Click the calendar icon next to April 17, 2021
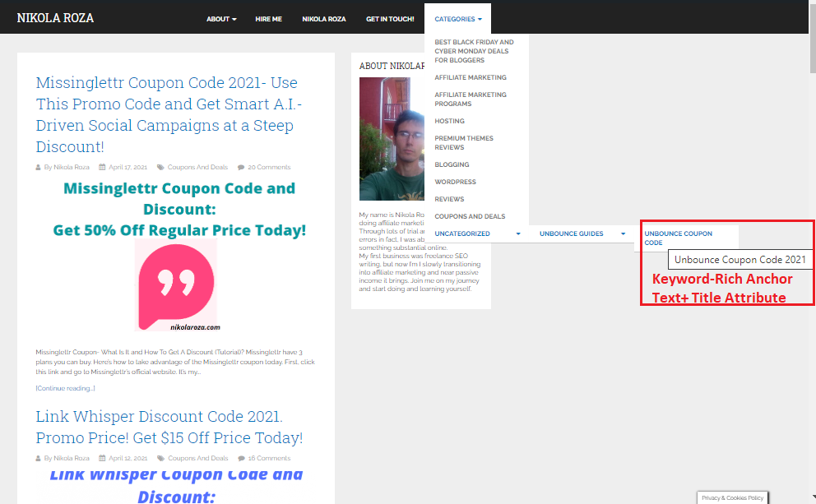Image resolution: width=816 pixels, height=504 pixels. pos(102,168)
